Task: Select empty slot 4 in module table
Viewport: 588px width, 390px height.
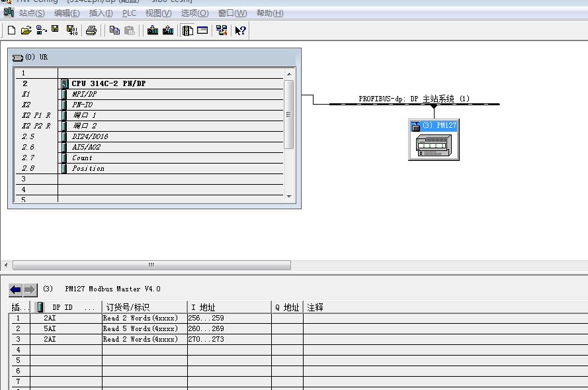Action: (298, 350)
